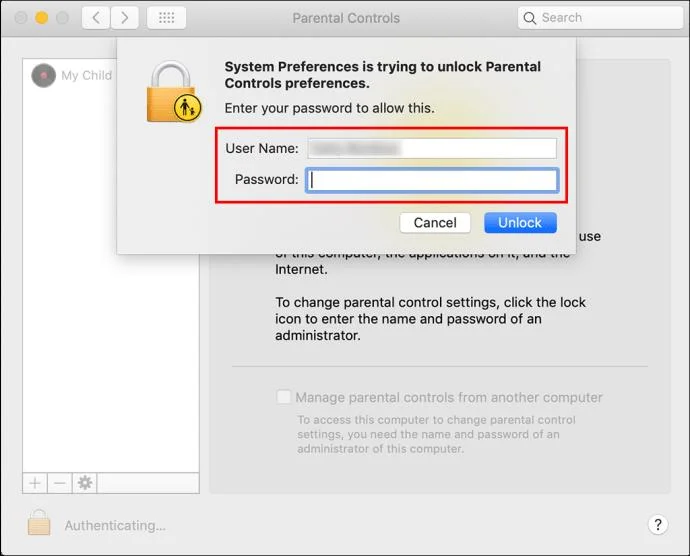
Task: Focus the Password field
Action: coord(432,180)
